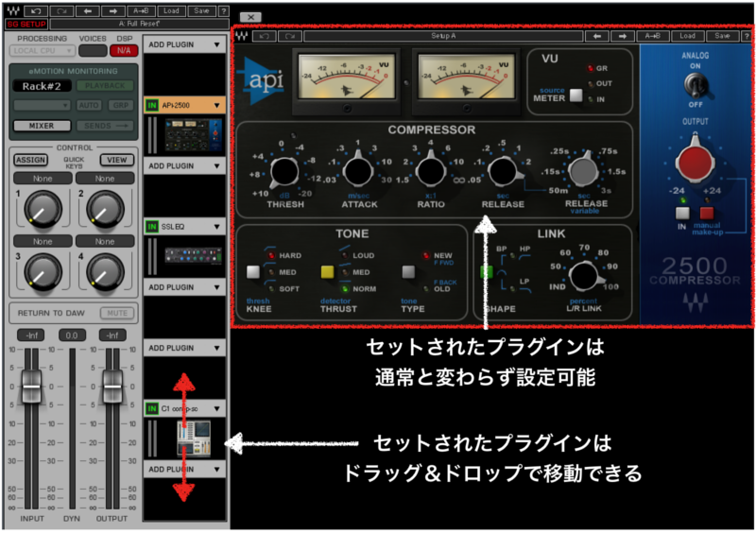Click the green link SHAPE button

(x=486, y=272)
